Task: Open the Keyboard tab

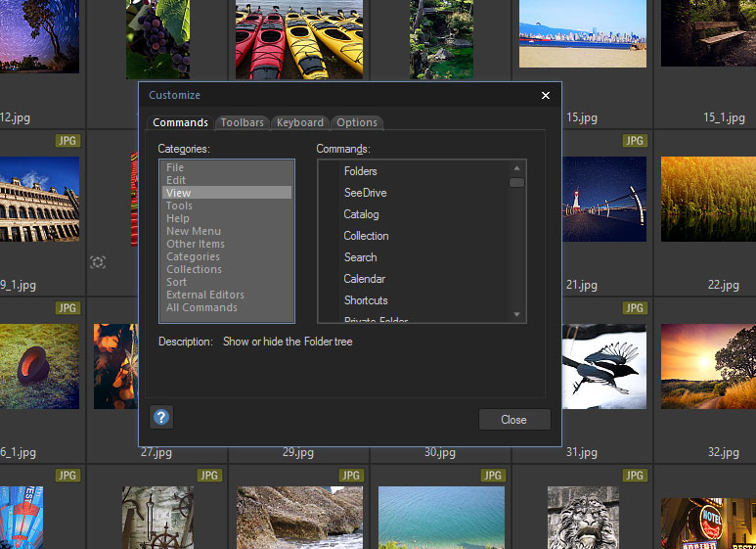Action: [x=300, y=122]
